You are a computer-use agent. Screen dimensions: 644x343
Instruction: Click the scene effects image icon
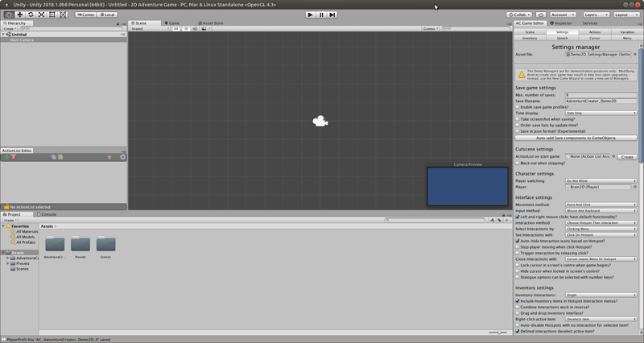[204, 29]
